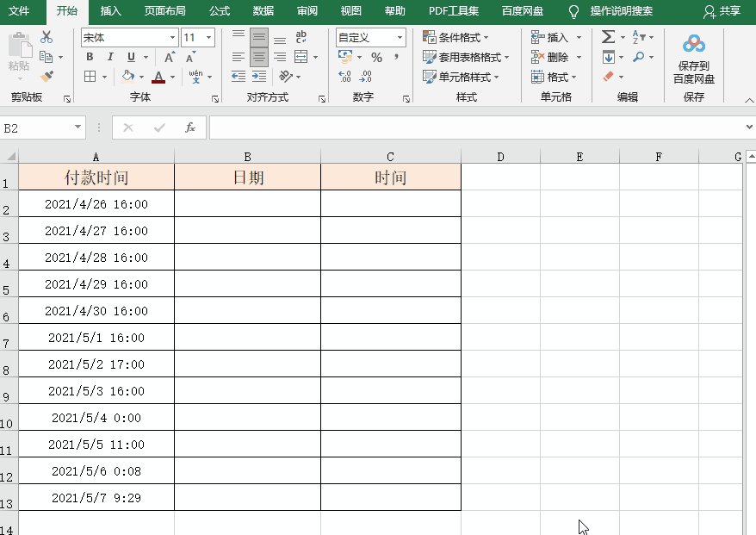Increase decimal places
The height and width of the screenshot is (535, 756).
click(x=344, y=76)
